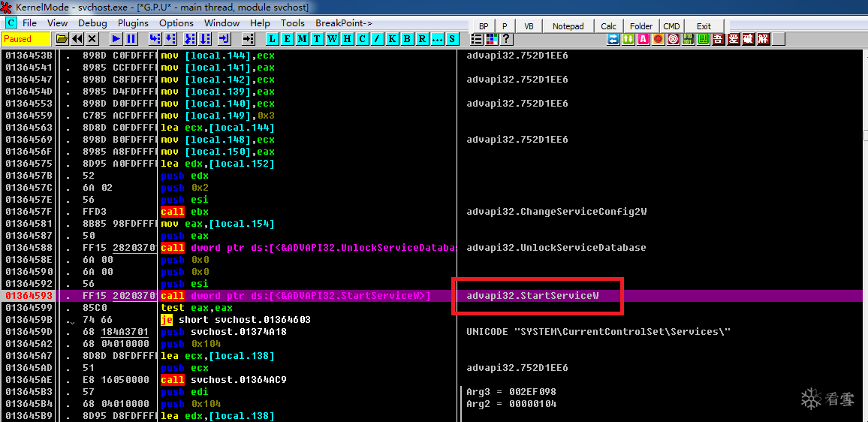Screen dimensions: 868x422
Task: Open the View menu
Action: (x=58, y=23)
